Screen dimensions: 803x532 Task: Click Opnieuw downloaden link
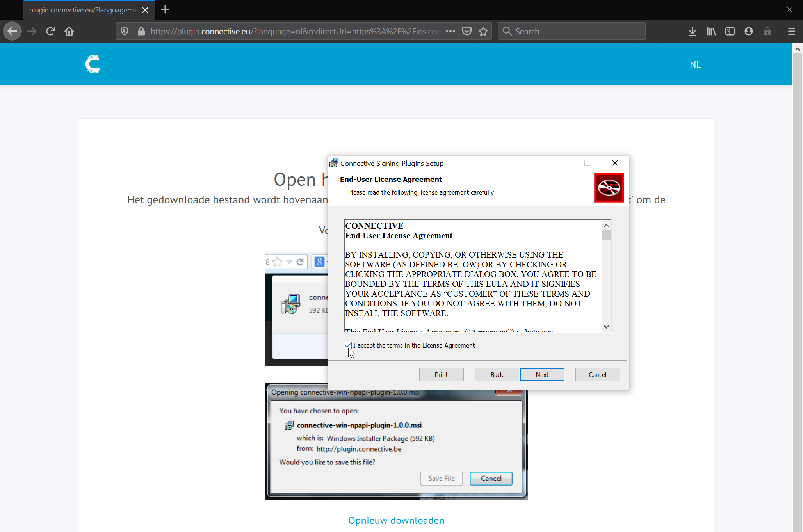[396, 520]
